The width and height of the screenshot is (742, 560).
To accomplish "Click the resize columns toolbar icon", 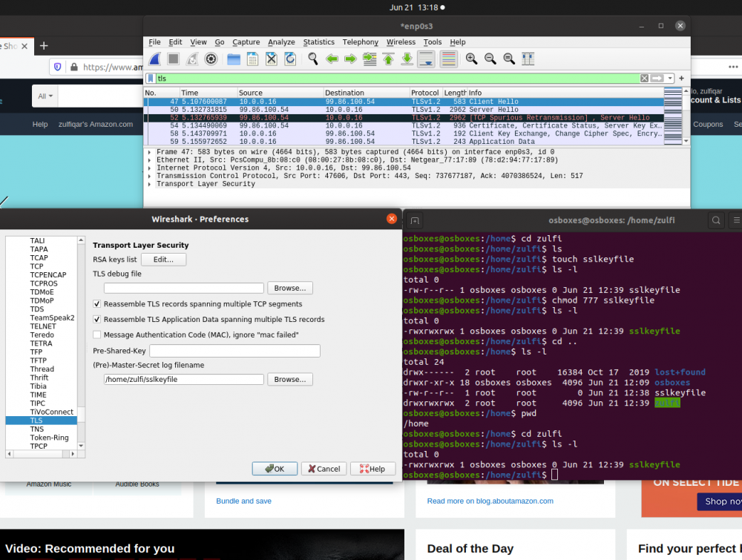I will [528, 59].
